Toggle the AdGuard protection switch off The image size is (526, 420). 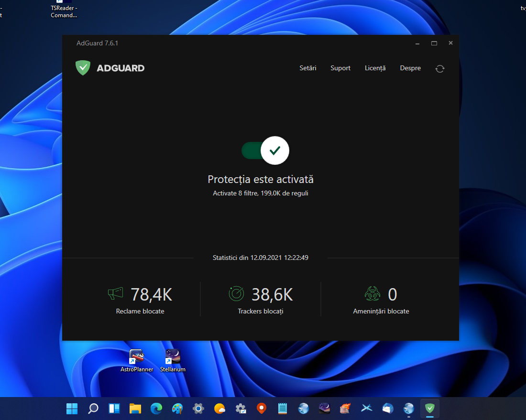(x=265, y=151)
